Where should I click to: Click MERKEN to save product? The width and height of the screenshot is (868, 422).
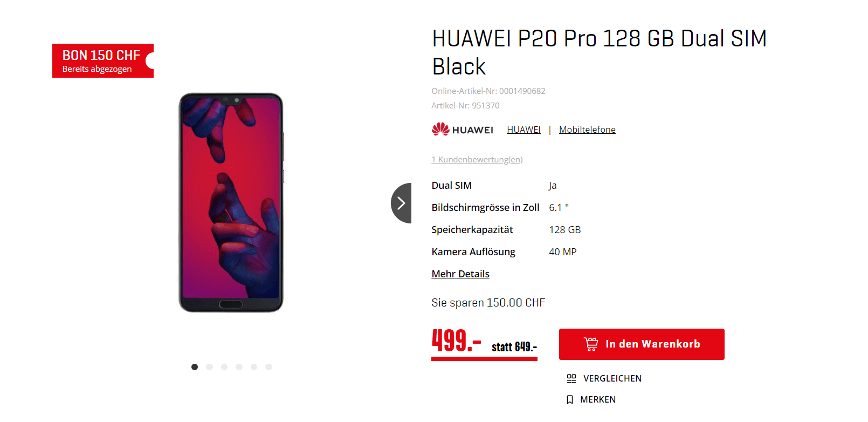[x=598, y=399]
